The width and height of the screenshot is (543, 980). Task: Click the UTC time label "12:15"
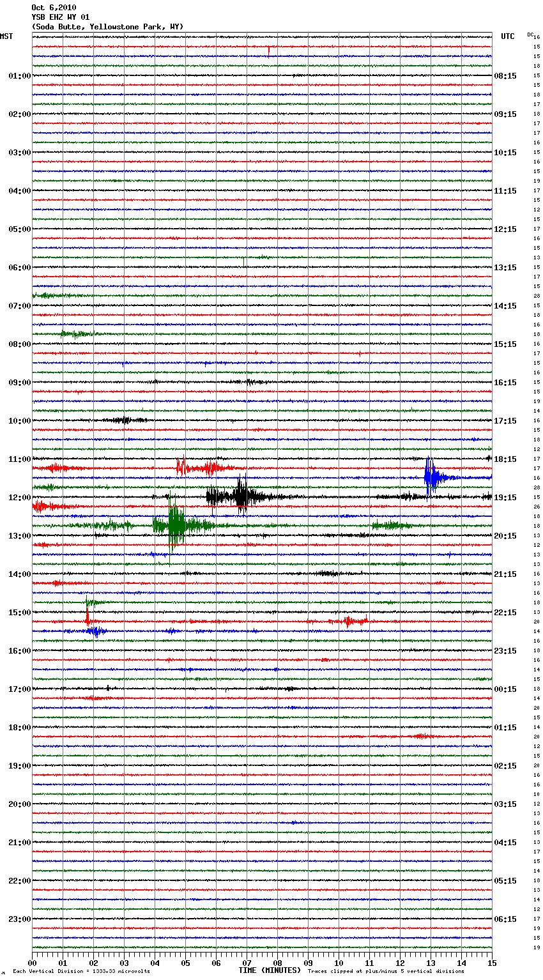tap(505, 229)
